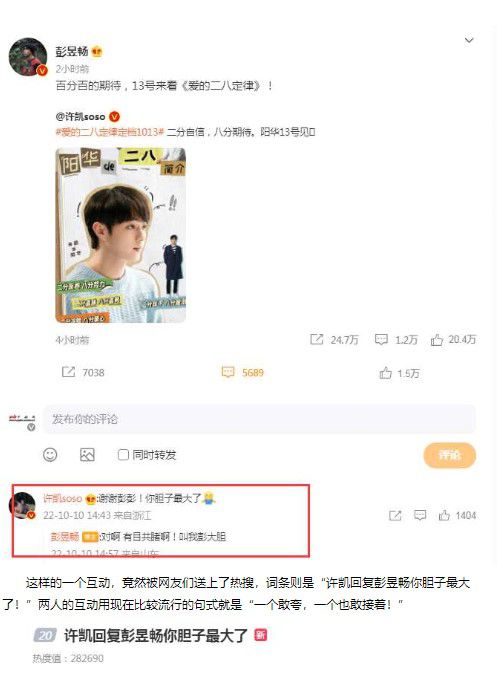
Task: Click the #爱的二八定律定档1013# hashtag
Action: pos(110,132)
